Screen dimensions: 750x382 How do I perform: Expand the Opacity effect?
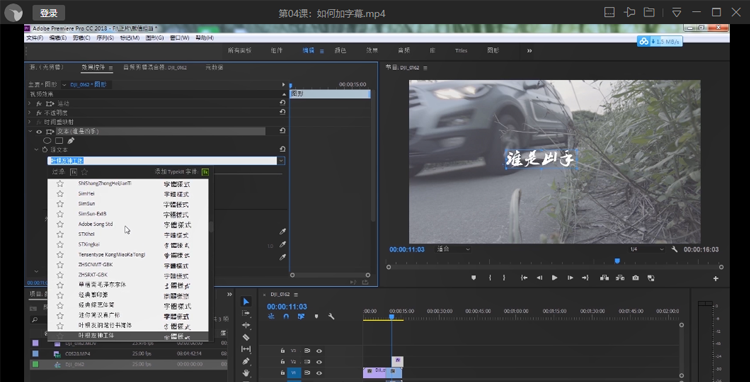click(x=30, y=112)
